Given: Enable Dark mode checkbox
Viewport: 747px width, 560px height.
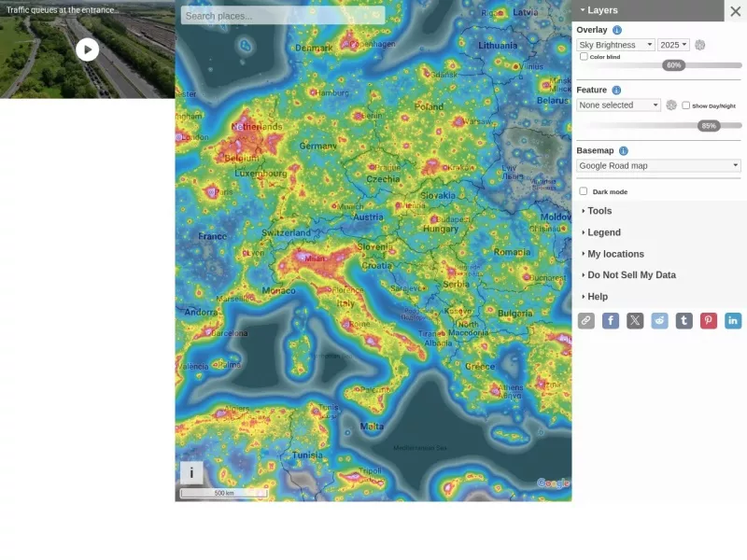Looking at the screenshot, I should click(x=583, y=191).
